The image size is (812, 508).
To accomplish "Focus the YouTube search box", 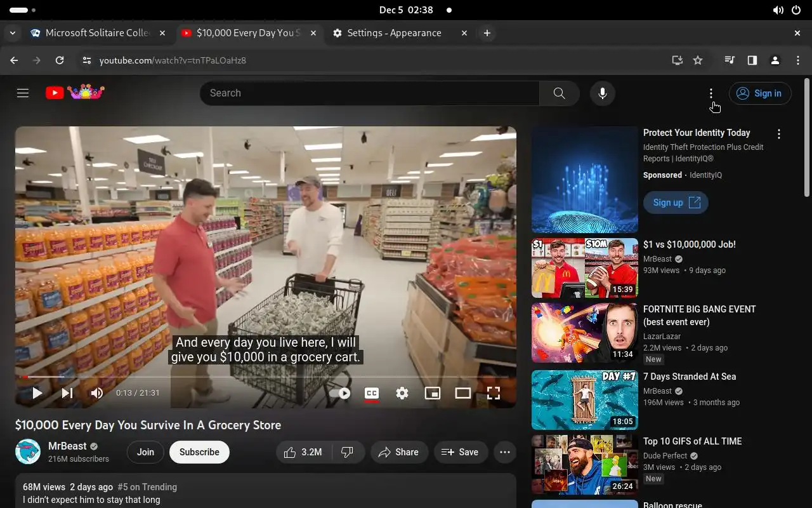I will pyautogui.click(x=369, y=93).
